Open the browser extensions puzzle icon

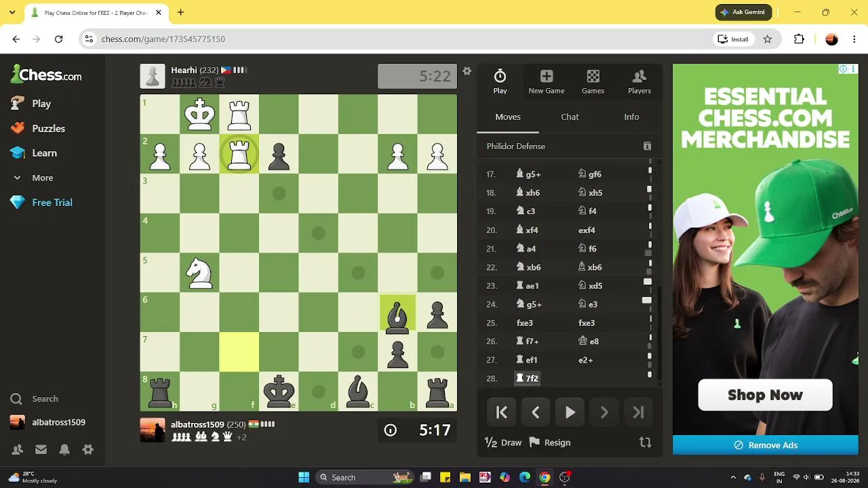pyautogui.click(x=799, y=39)
